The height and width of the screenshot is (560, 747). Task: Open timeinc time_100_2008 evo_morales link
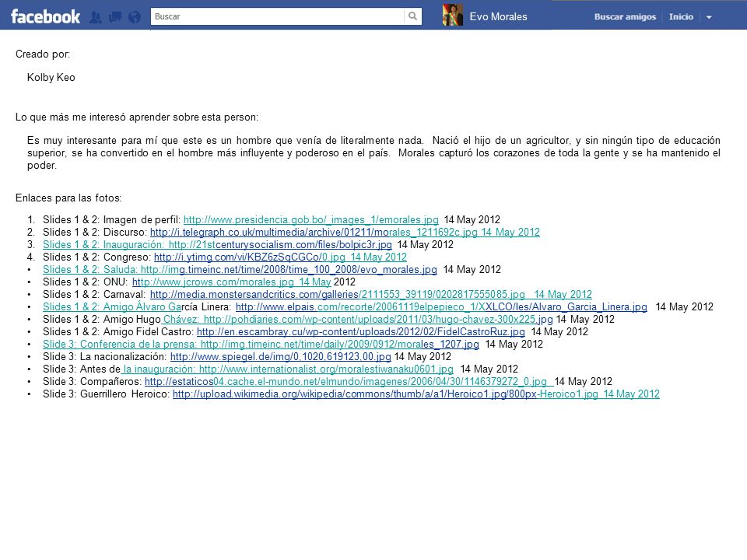coord(289,269)
